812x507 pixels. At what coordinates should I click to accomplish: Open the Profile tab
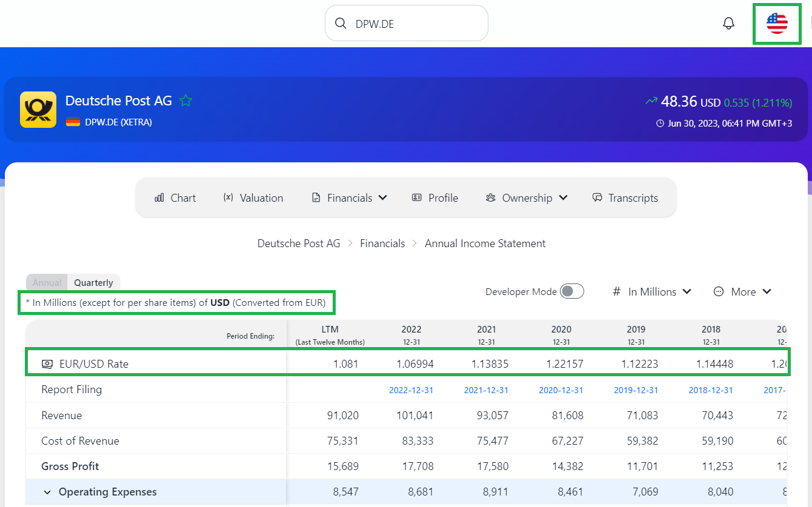[x=434, y=198]
